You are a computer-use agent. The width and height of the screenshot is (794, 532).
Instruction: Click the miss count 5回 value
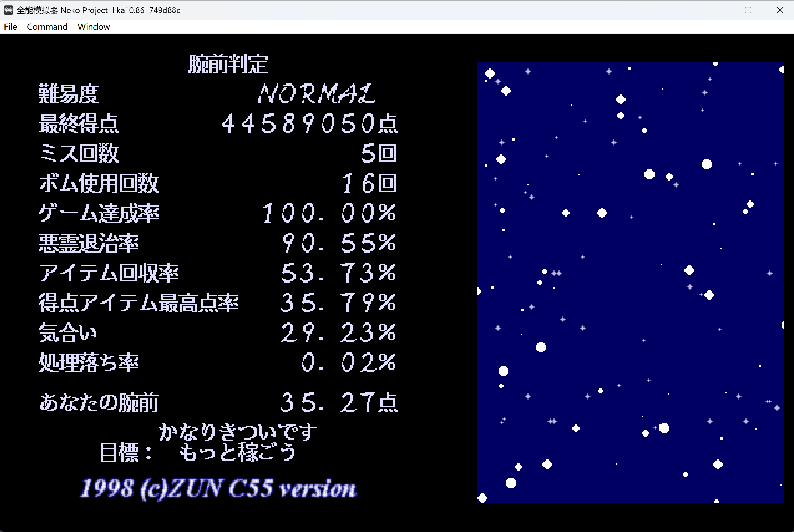tap(378, 153)
